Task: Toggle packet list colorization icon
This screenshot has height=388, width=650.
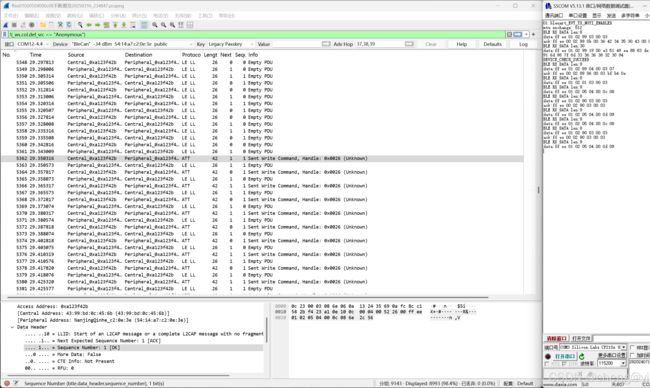Action: [x=144, y=25]
